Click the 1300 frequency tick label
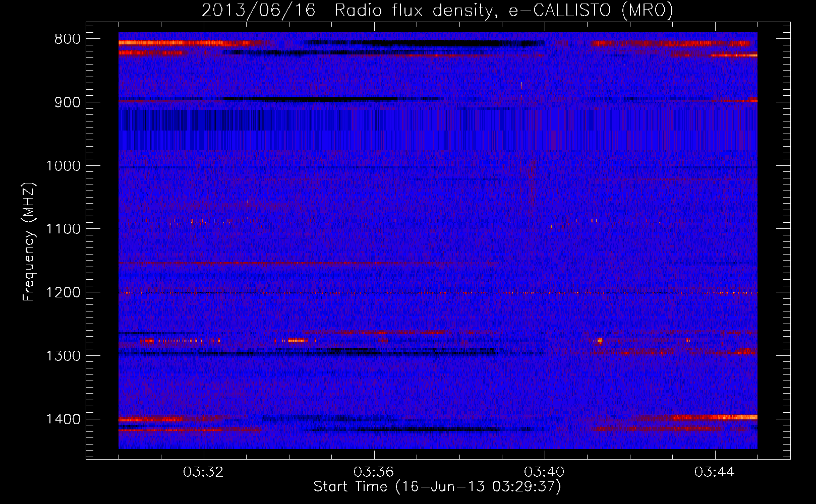The height and width of the screenshot is (504, 816). click(x=63, y=356)
